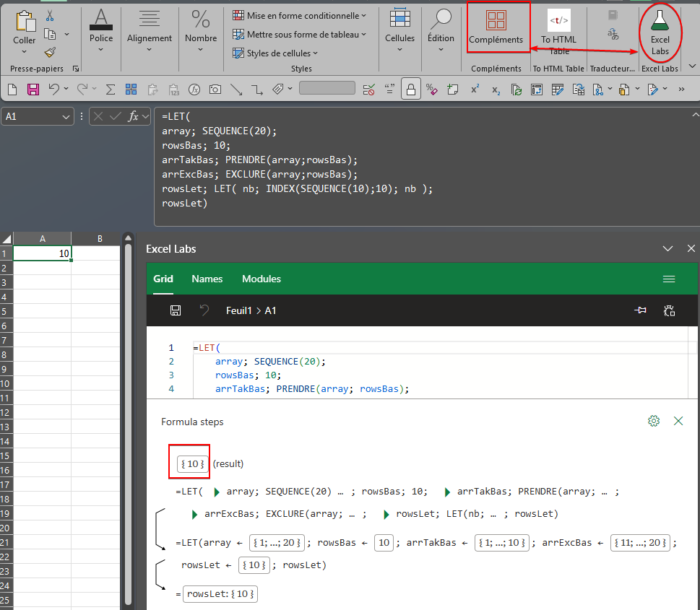Viewport: 700px width, 610px height.
Task: Click the insert function fx button
Action: [x=133, y=116]
